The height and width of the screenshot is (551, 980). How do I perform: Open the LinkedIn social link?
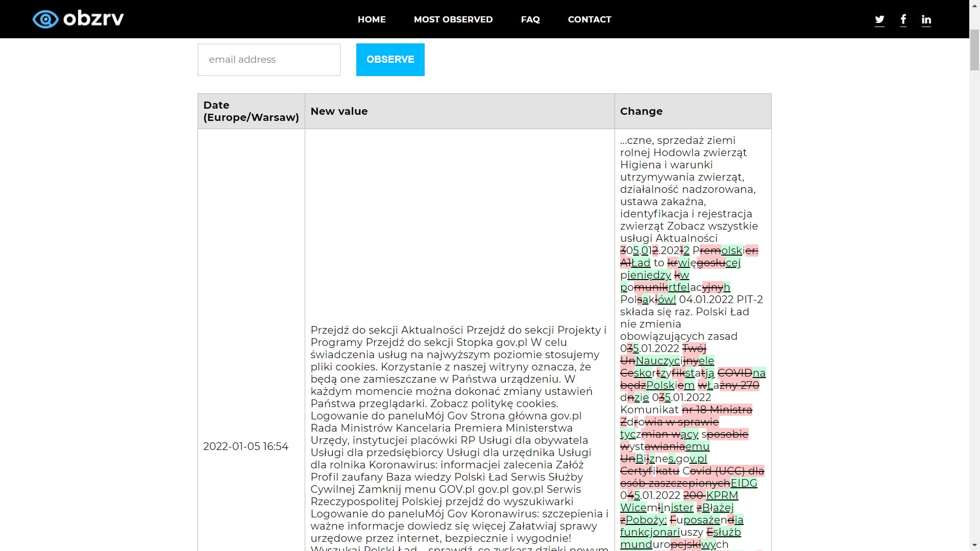pos(926,19)
